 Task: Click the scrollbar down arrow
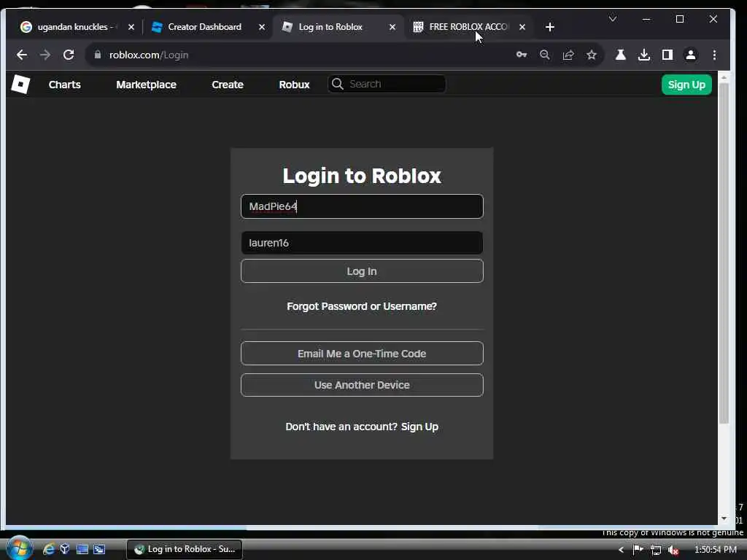tap(724, 518)
